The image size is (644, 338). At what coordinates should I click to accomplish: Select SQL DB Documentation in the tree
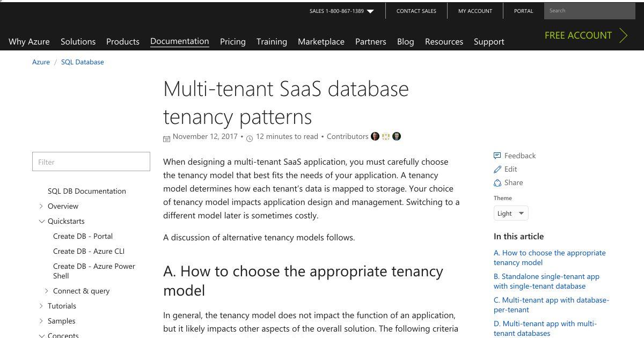[87, 191]
